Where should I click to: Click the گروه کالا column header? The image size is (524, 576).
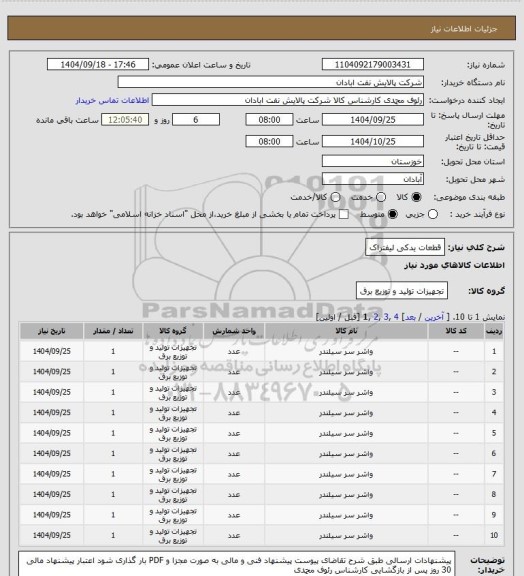[173, 331]
